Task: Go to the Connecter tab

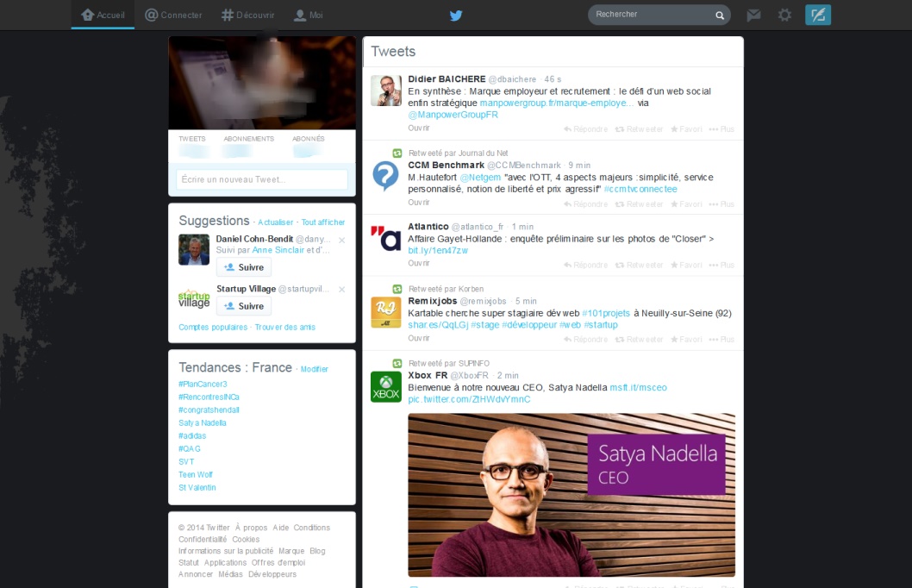Action: click(173, 16)
